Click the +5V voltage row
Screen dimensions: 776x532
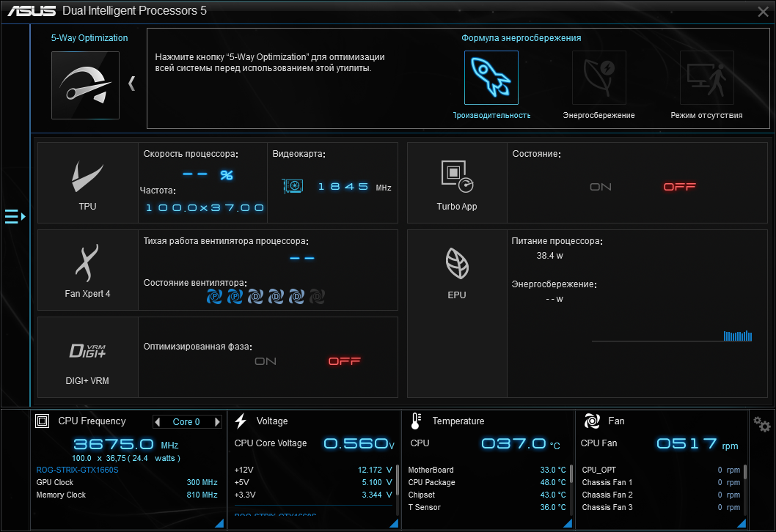(x=313, y=482)
